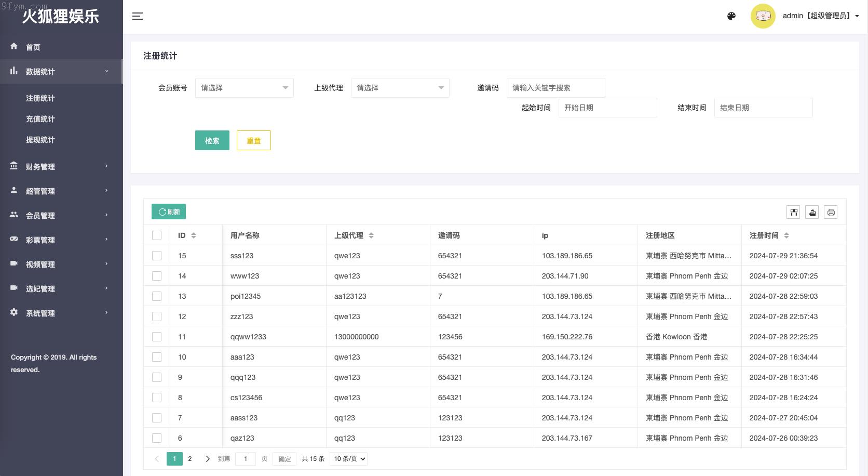
Task: Click the print table icon
Action: click(x=831, y=212)
